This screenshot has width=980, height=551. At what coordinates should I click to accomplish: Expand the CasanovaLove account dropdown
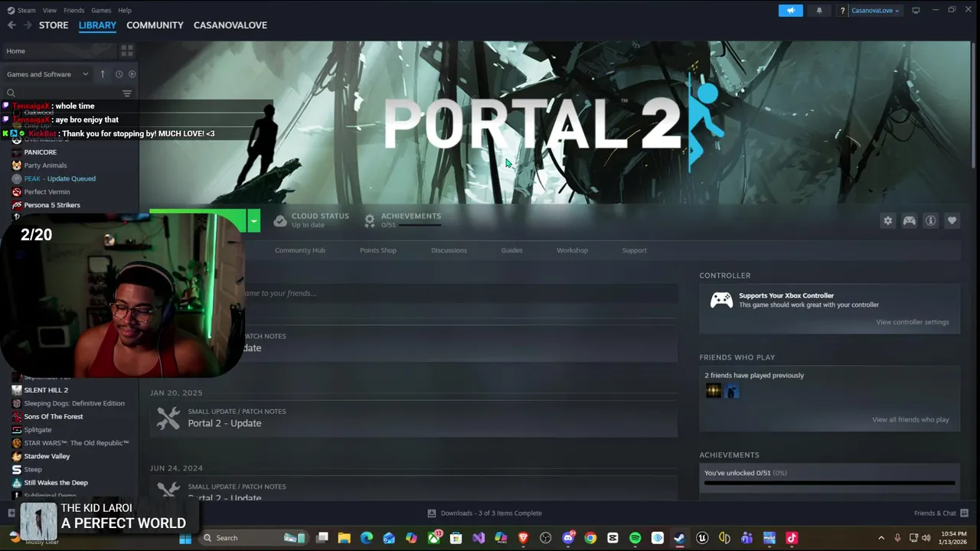coord(875,11)
